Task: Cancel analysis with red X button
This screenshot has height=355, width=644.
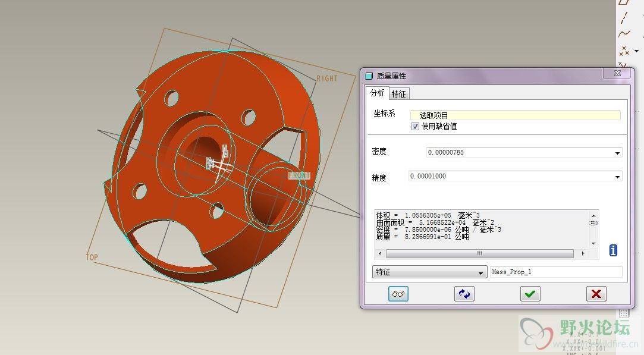Action: (596, 294)
